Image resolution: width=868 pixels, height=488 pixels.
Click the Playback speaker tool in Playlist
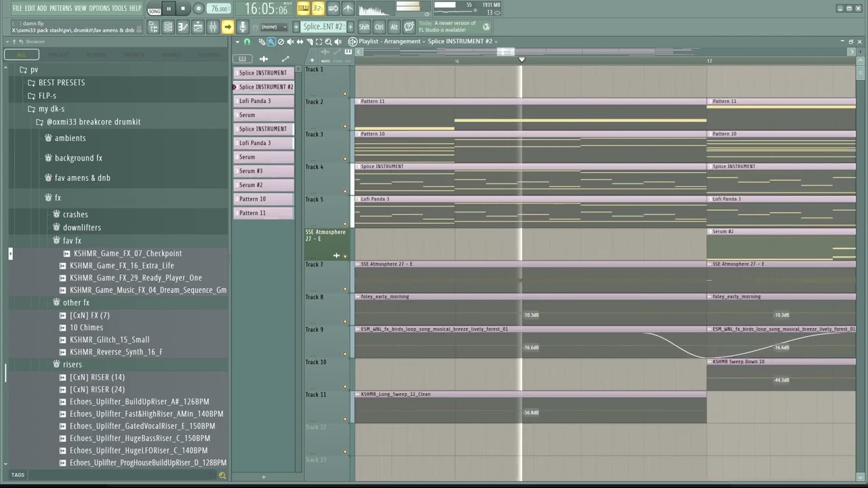click(338, 41)
